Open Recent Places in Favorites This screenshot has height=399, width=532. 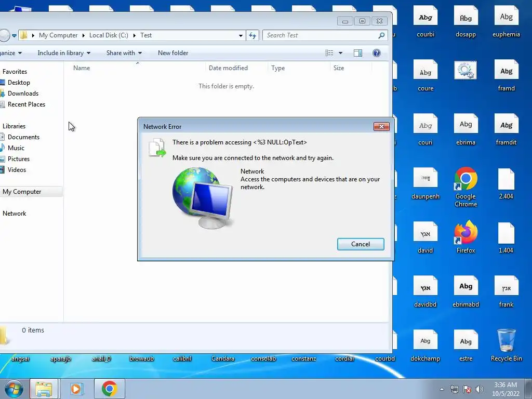26,104
